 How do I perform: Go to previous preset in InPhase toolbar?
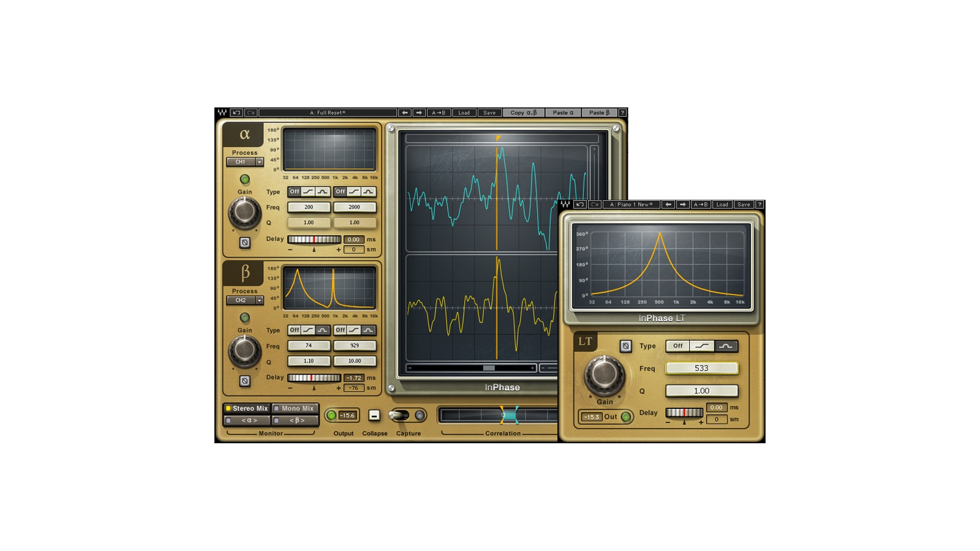(x=405, y=113)
